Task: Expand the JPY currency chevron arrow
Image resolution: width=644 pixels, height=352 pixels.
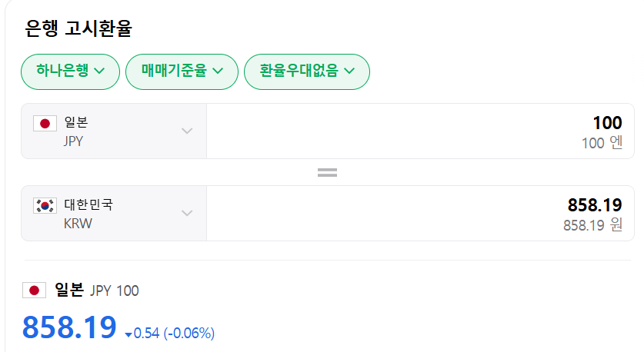Action: 187,131
